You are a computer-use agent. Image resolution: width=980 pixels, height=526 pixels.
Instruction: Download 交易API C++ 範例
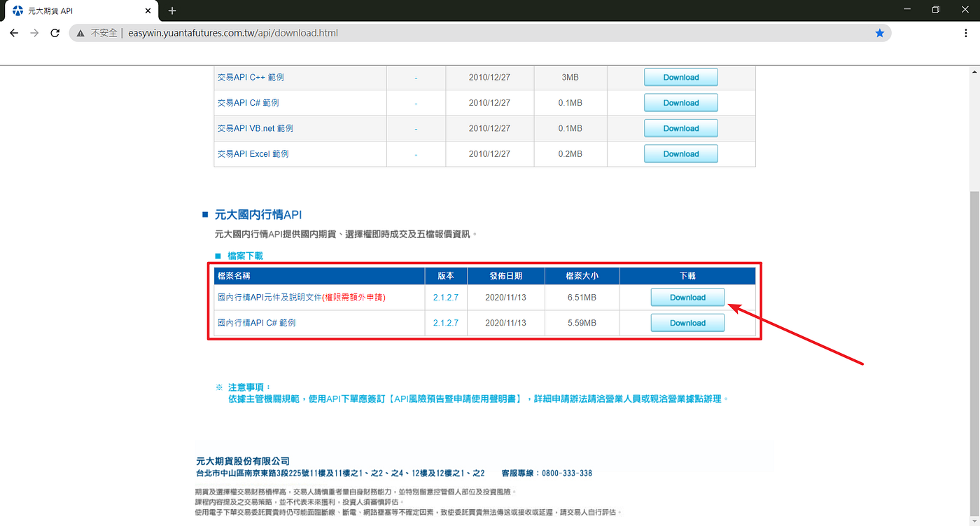point(681,77)
